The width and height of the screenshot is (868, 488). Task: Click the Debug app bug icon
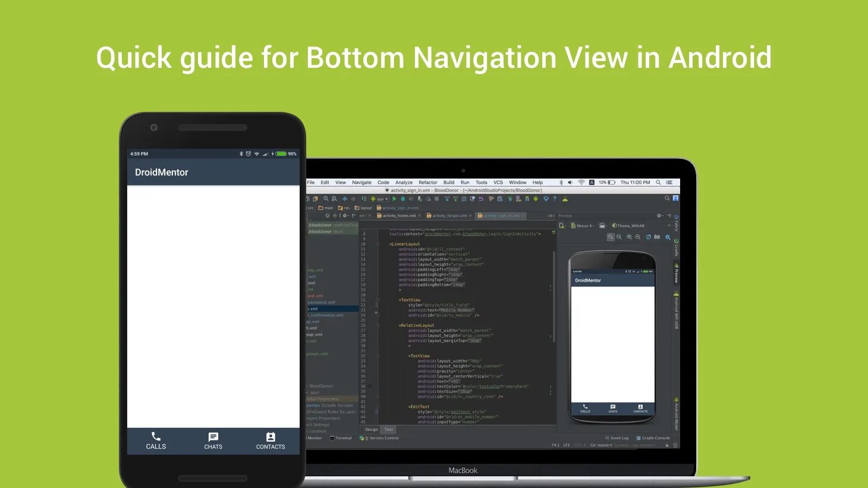pos(402,199)
